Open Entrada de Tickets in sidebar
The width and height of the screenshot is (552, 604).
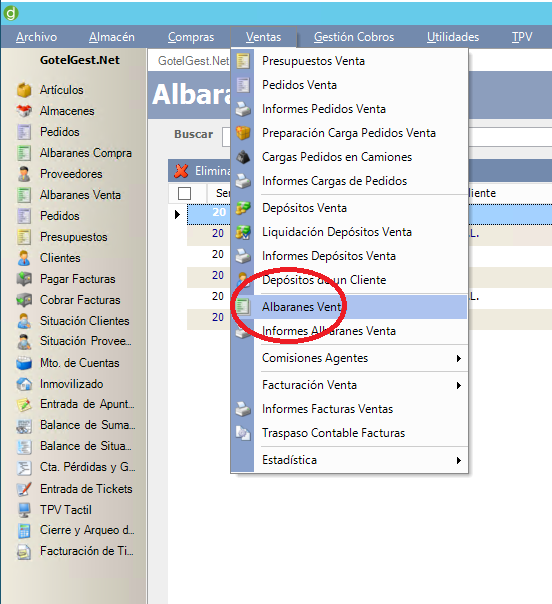click(86, 489)
